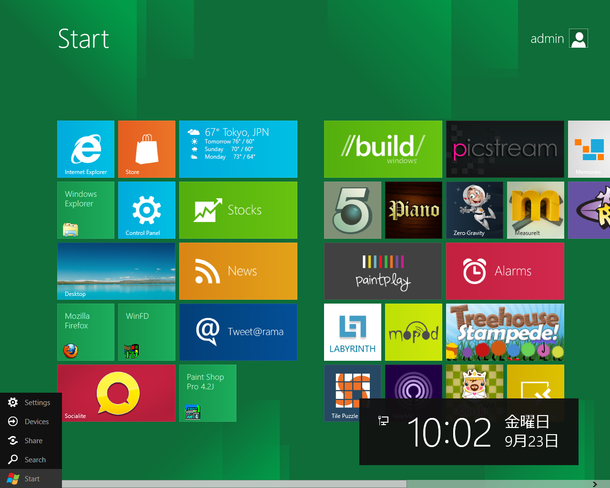This screenshot has width=610, height=488.
Task: Click the 9月23日 date text
Action: coord(531,441)
